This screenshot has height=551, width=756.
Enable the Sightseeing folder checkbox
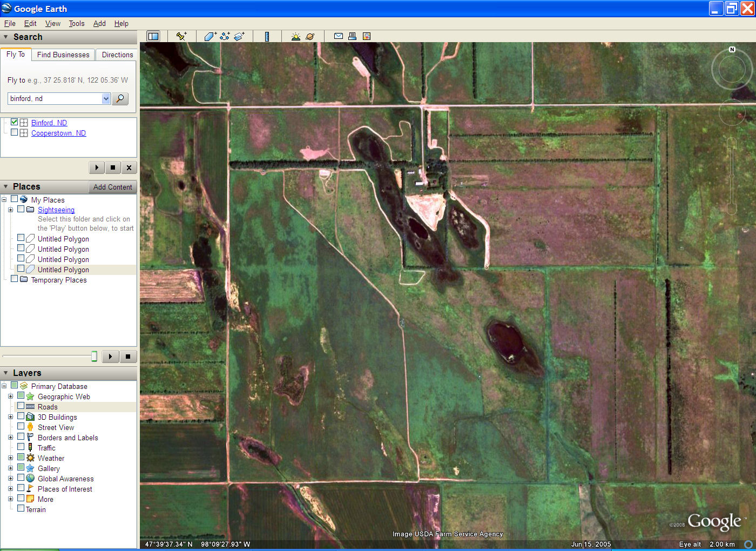(21, 209)
